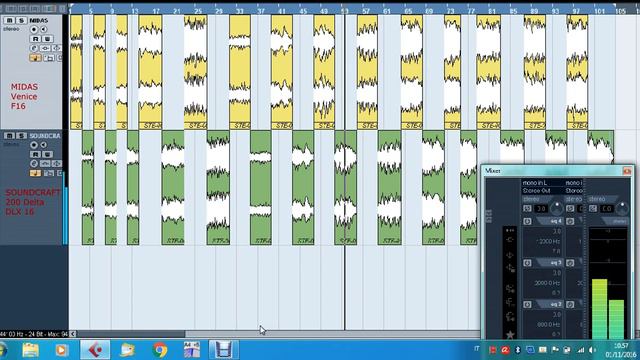The width and height of the screenshot is (640, 360).
Task: Open channel settings of SOUNDCRA track
Action: click(x=34, y=164)
